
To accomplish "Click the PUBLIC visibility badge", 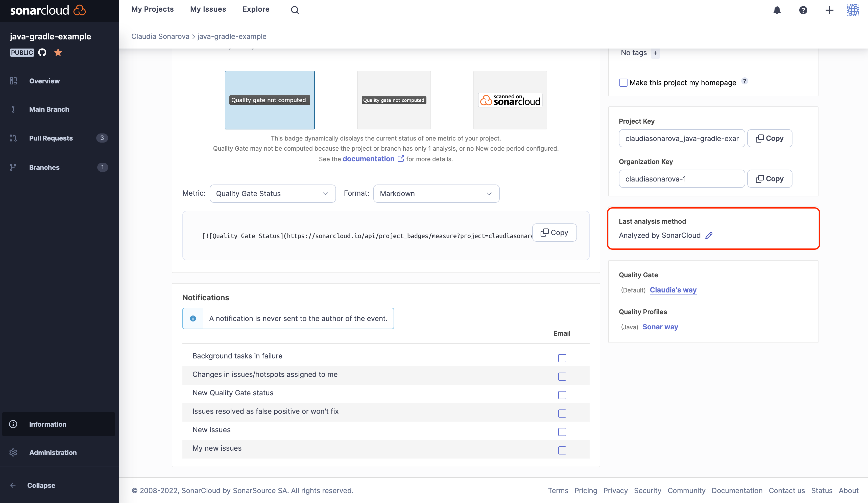I will pos(22,52).
